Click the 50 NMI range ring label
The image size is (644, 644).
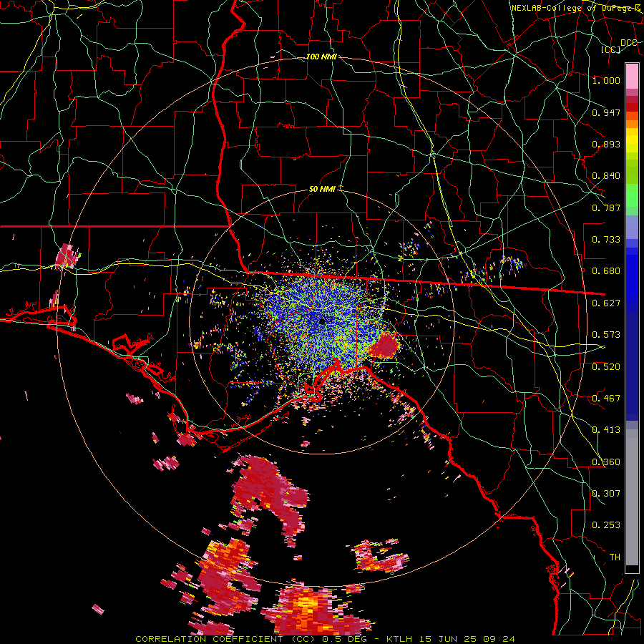tap(323, 190)
